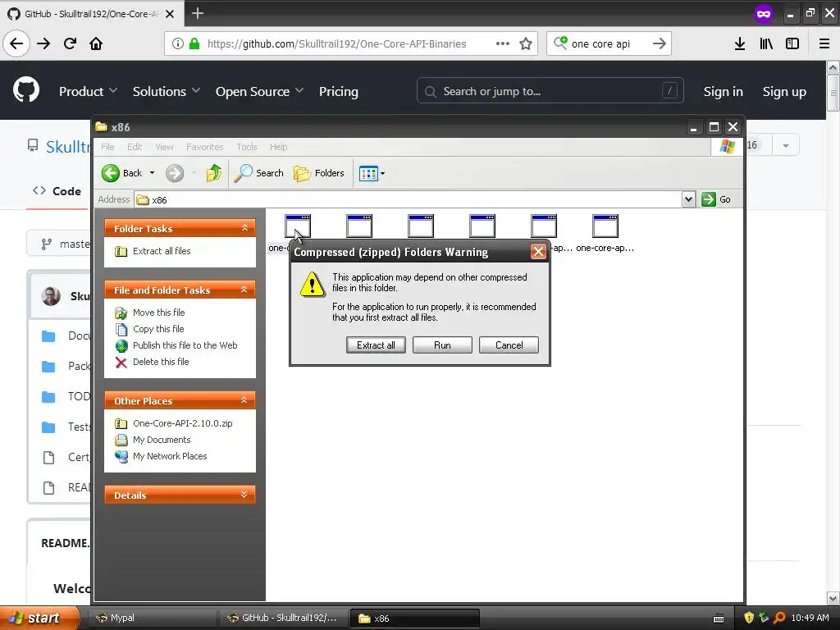The height and width of the screenshot is (630, 840).
Task: Expand the Product menu on GitHub
Action: pos(88,92)
